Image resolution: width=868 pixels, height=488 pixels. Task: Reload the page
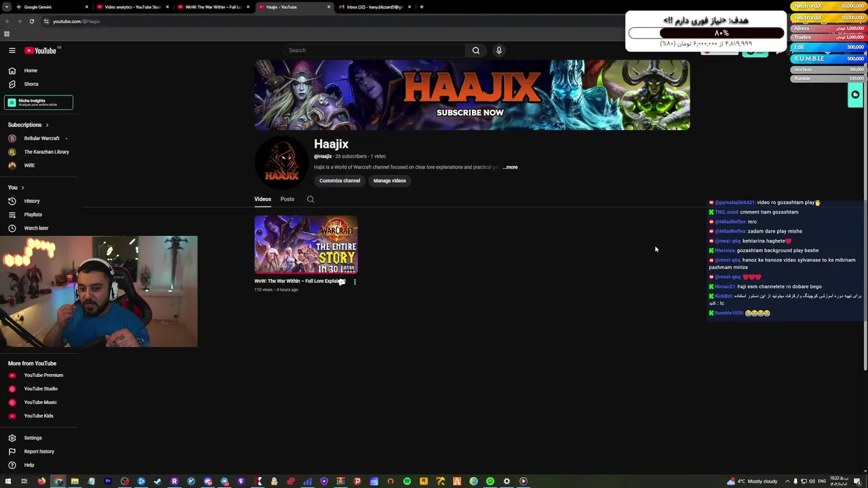(32, 21)
